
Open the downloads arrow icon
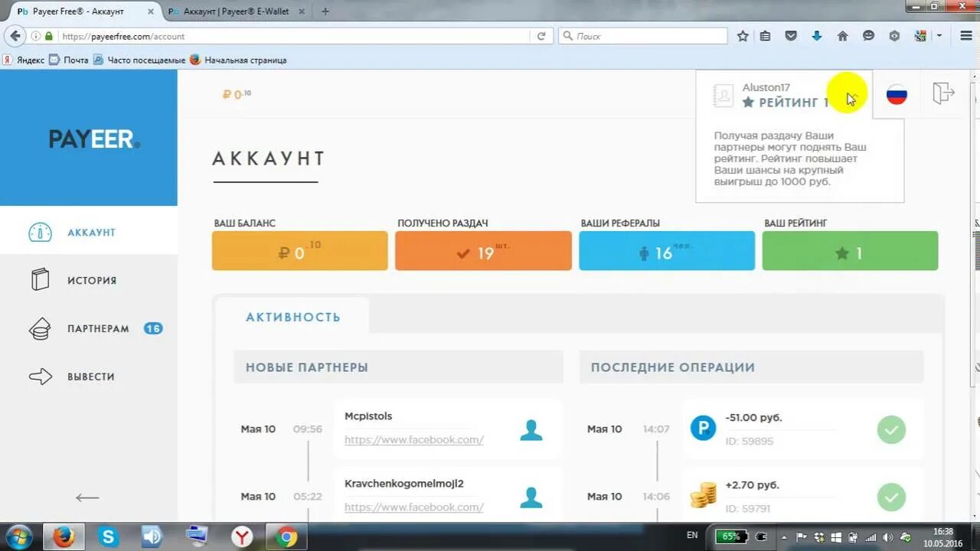817,36
